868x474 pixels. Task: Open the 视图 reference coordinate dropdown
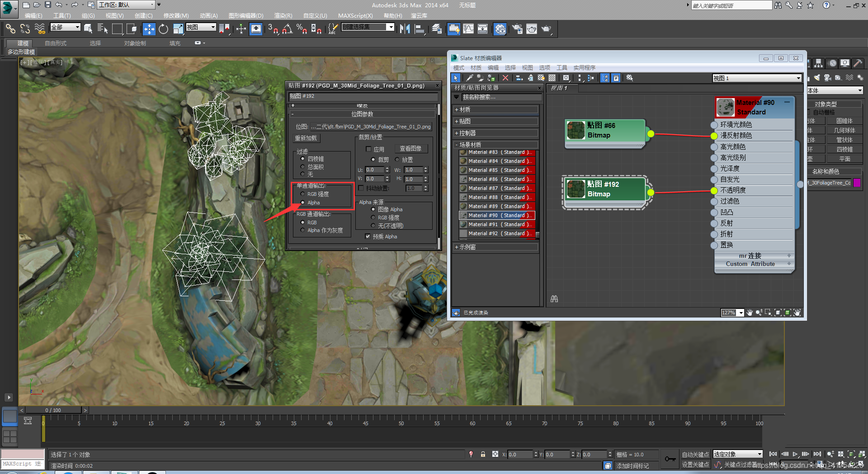pos(201,27)
